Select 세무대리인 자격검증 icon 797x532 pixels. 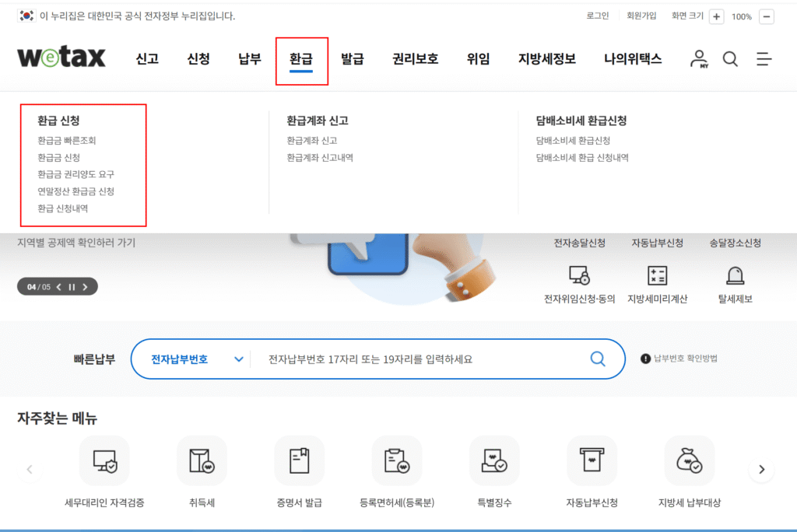104,461
